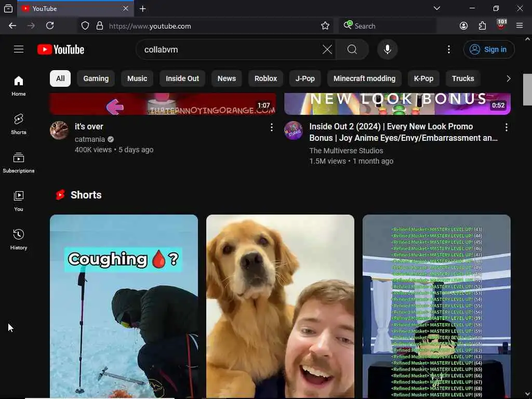Open the Firefox account icon
This screenshot has height=399, width=532.
coord(463,26)
